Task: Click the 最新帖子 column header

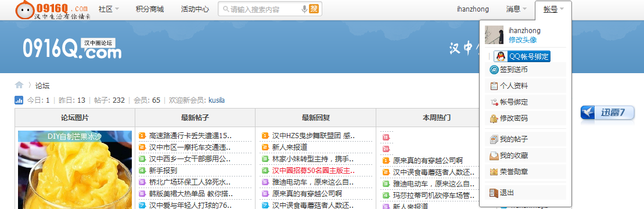Action: [195, 118]
